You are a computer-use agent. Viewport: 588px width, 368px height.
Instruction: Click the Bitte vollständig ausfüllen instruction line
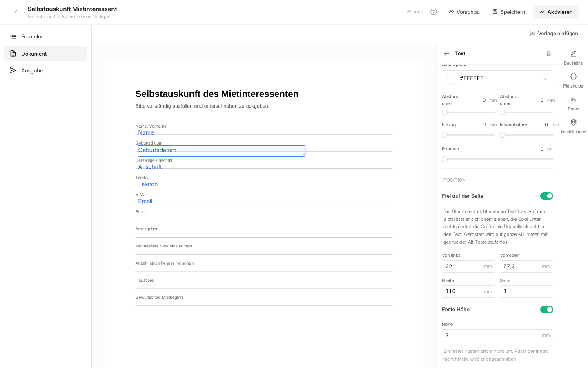[x=202, y=106]
